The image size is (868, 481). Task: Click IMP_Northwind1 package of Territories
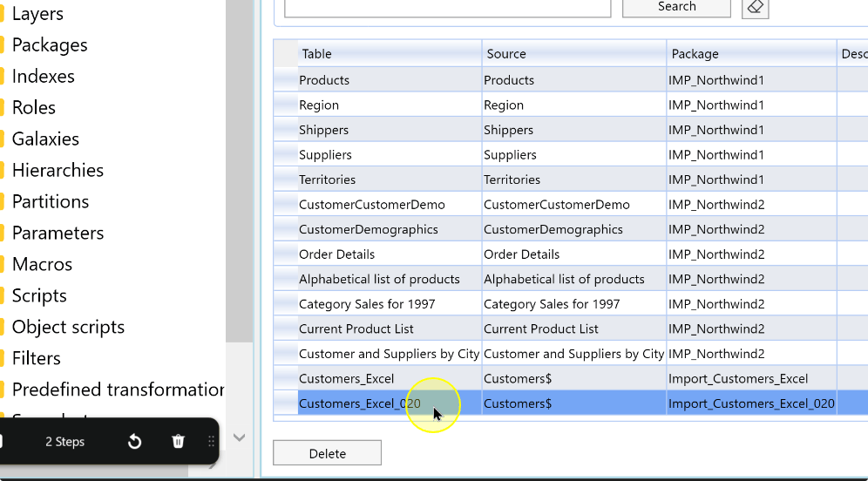coord(752,180)
